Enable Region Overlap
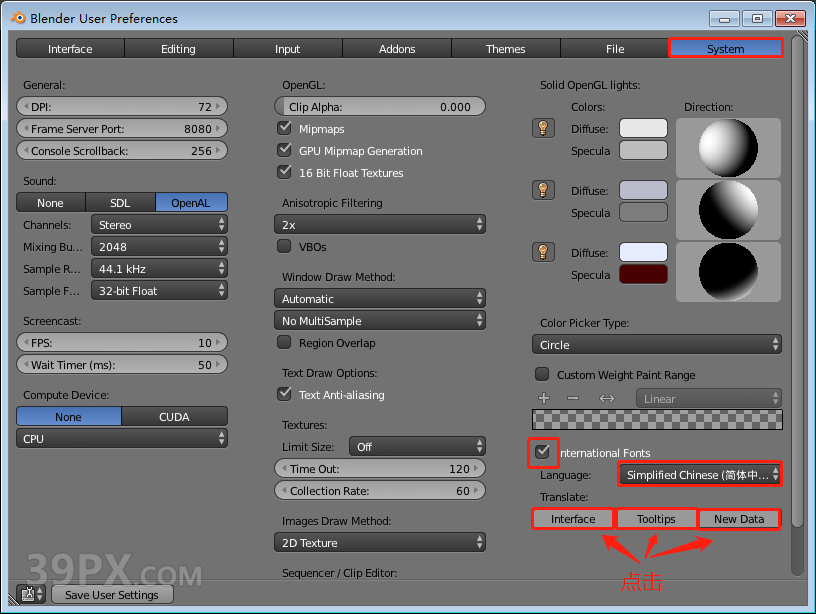 click(x=284, y=342)
